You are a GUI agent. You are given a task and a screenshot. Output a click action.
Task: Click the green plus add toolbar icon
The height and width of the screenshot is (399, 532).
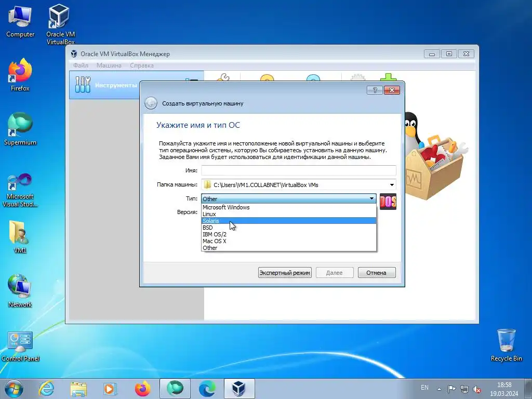coord(388,78)
